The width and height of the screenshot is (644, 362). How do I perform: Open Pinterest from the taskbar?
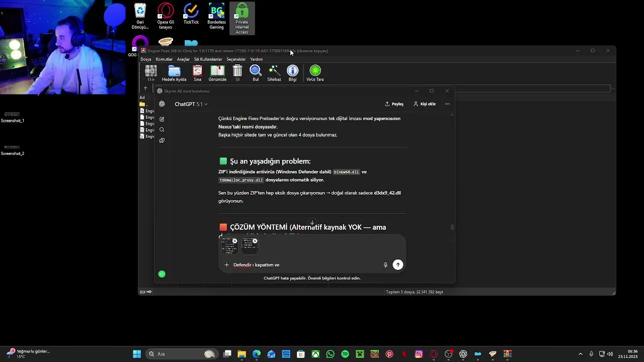(x=389, y=354)
